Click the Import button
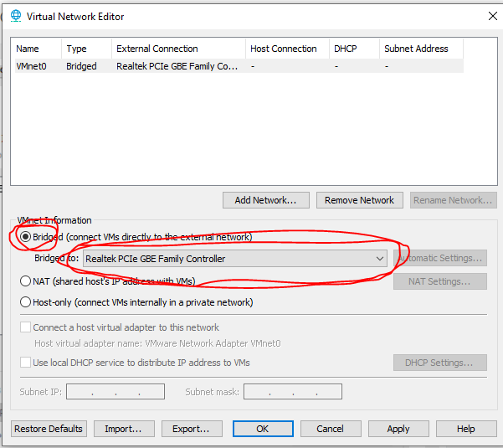503x448 pixels. point(124,429)
